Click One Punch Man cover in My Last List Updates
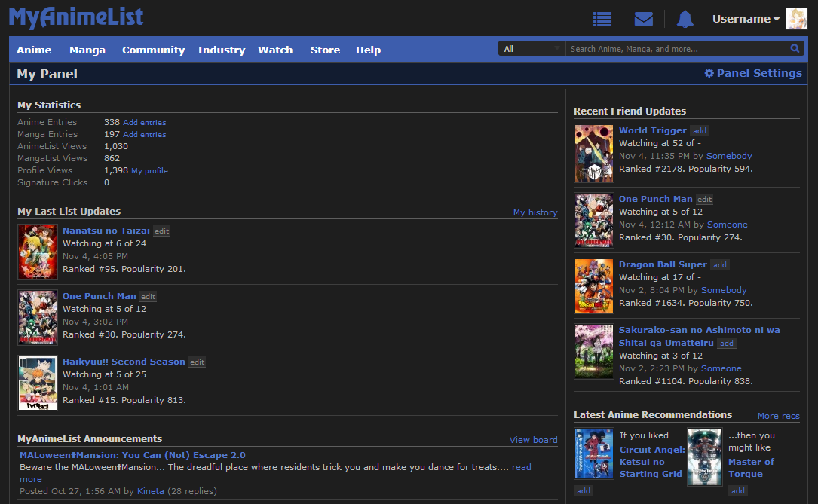818x504 pixels. tap(38, 318)
